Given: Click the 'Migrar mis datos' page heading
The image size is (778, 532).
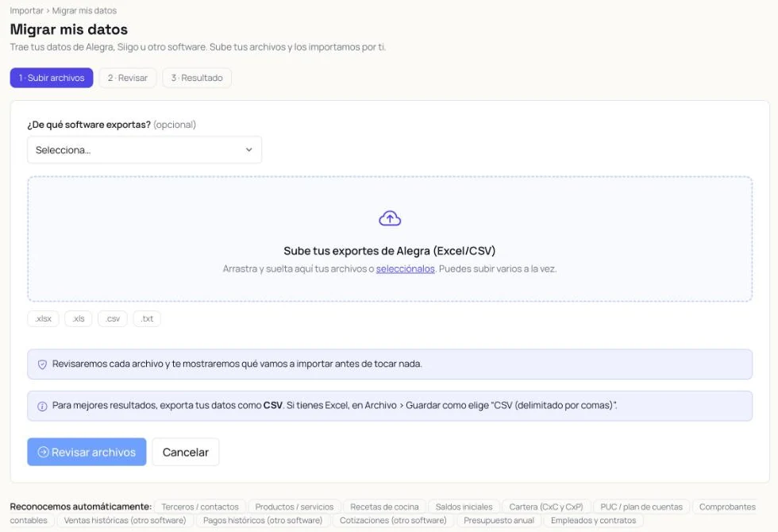Looking at the screenshot, I should pyautogui.click(x=69, y=30).
